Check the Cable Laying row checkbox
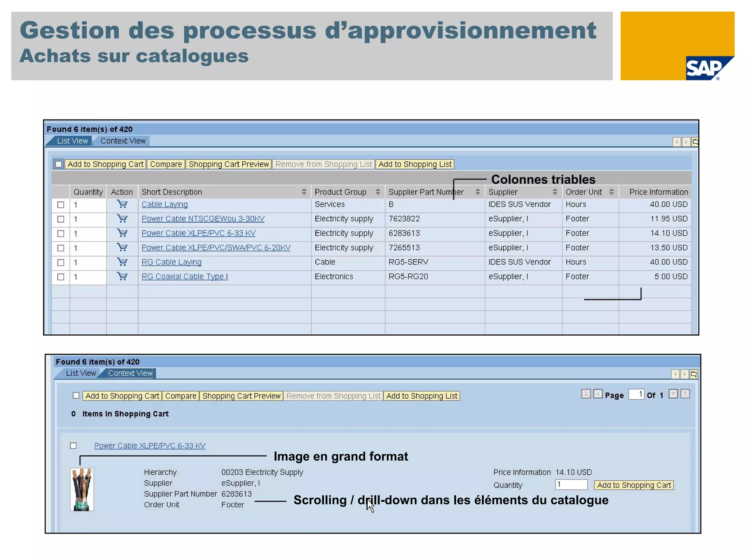Viewport: 746px width, 560px height. [x=61, y=205]
